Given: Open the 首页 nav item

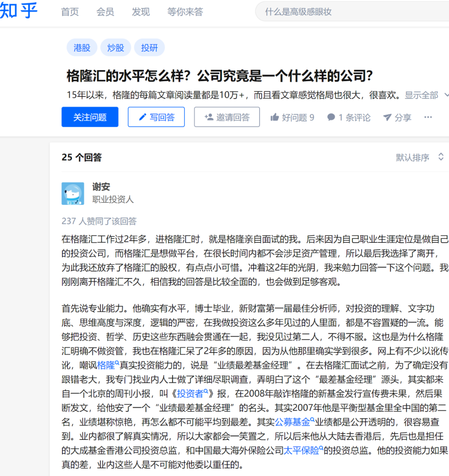Looking at the screenshot, I should click(70, 12).
